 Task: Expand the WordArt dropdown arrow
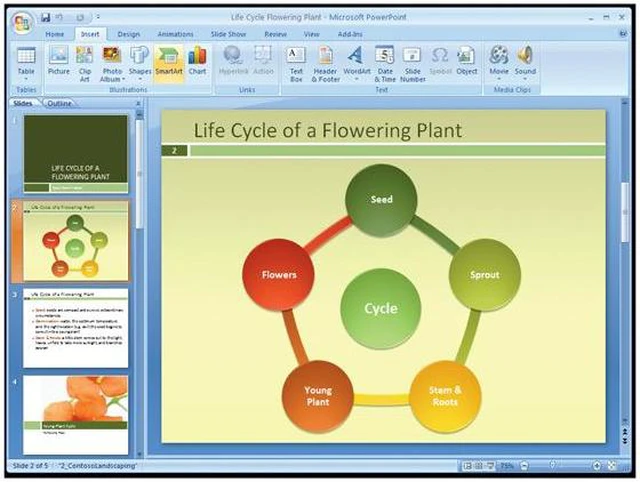(x=357, y=79)
